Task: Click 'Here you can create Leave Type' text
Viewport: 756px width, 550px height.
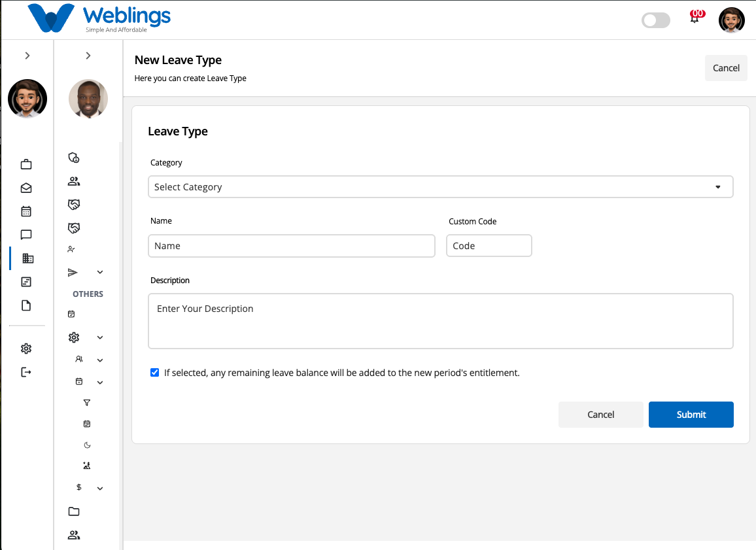Action: click(190, 78)
